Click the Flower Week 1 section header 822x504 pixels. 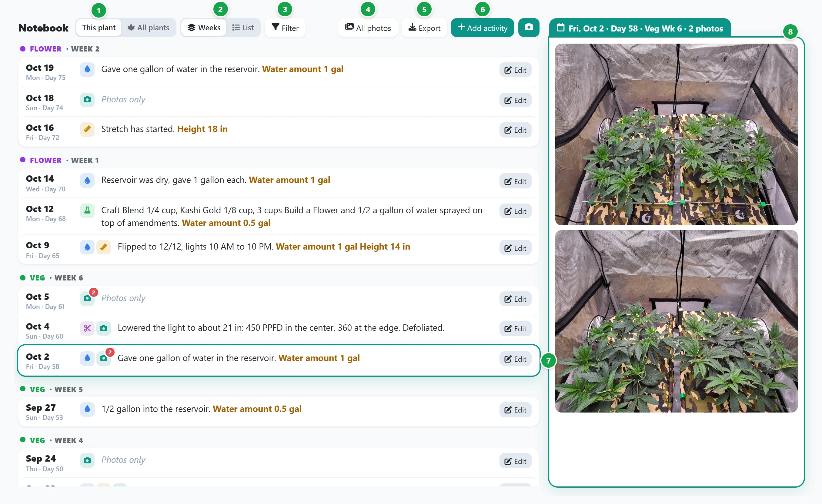click(60, 160)
